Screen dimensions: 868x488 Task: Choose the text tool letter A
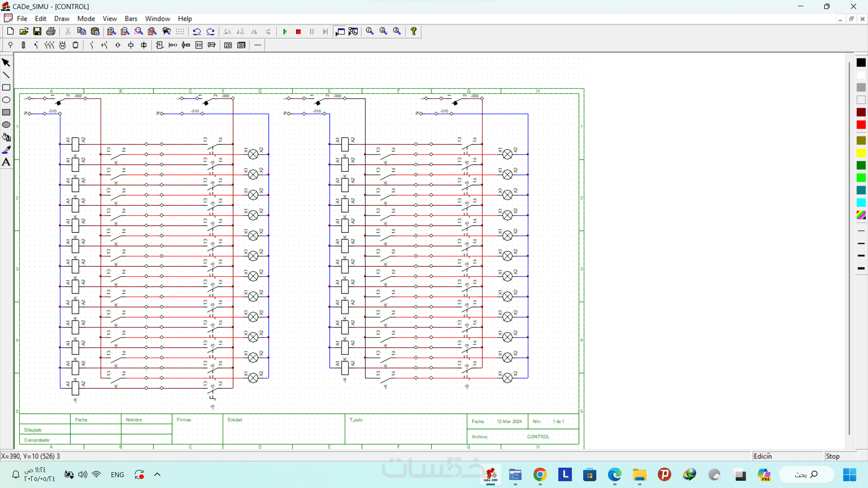tap(6, 162)
